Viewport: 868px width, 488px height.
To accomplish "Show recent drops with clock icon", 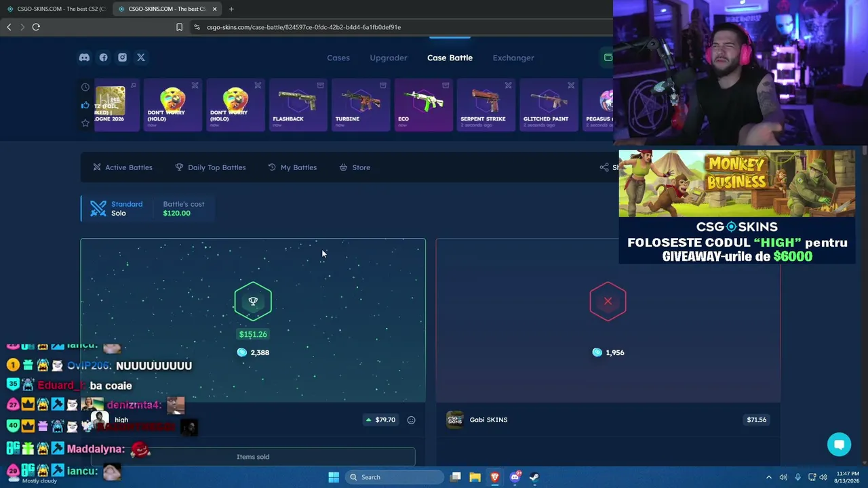I will (85, 87).
